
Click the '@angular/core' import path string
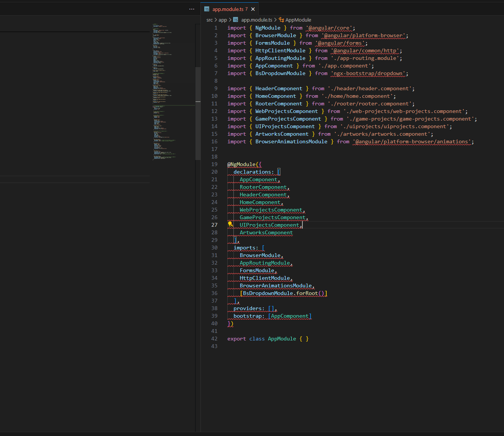[x=329, y=28]
